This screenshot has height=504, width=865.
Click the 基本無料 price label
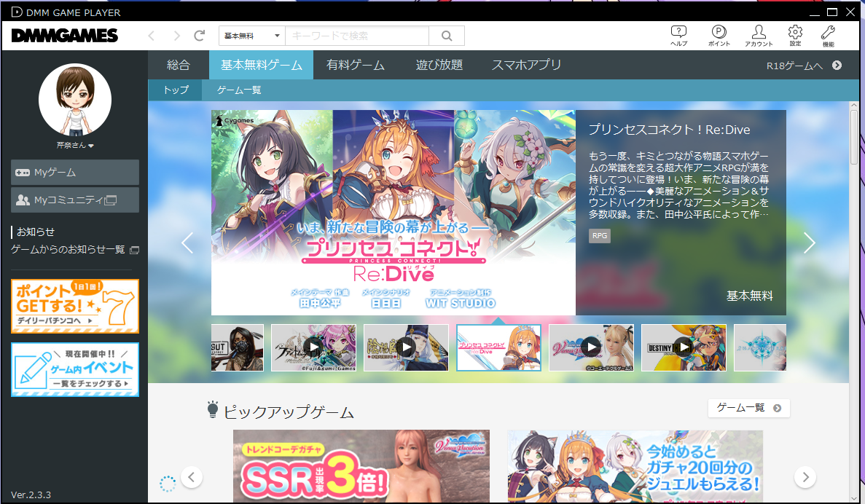749,296
